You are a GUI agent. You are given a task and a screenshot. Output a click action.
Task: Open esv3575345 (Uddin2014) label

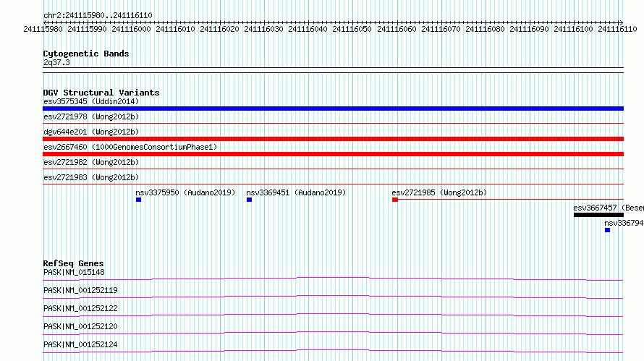tap(91, 101)
